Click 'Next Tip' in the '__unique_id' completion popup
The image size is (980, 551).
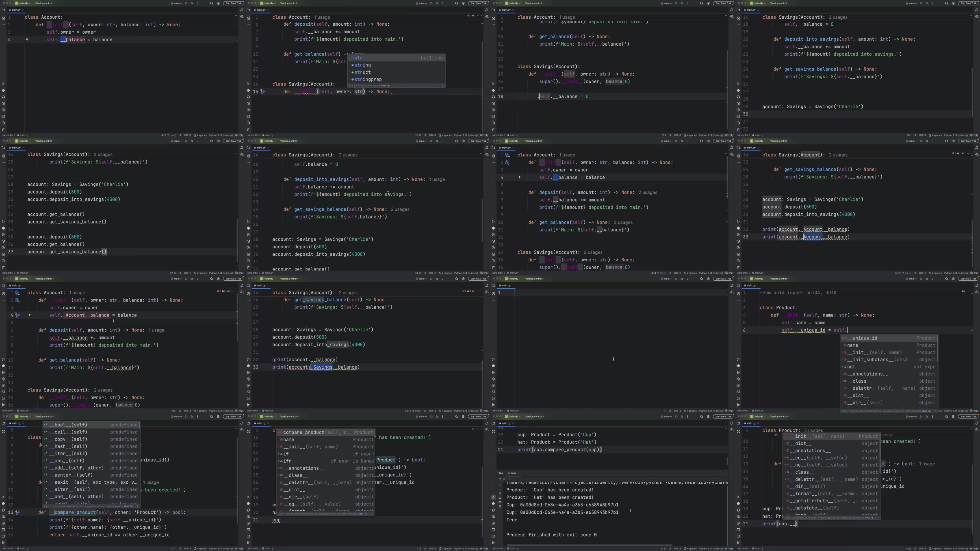pyautogui.click(x=926, y=411)
